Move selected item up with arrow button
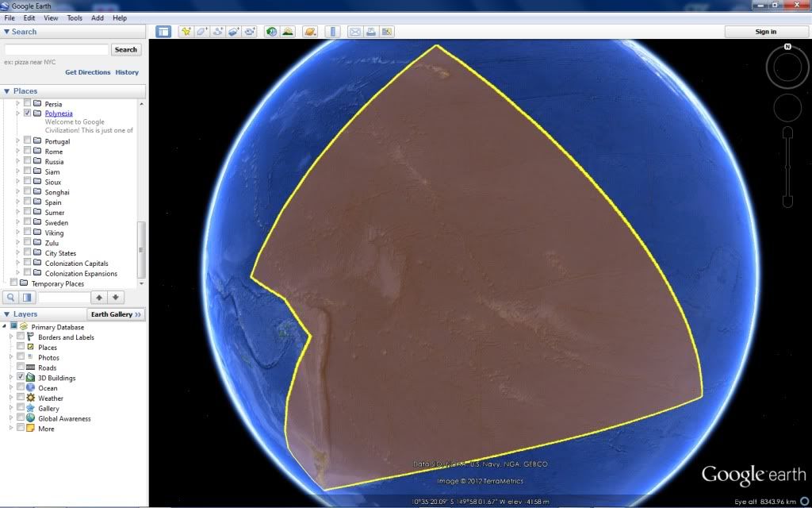This screenshot has width=812, height=508. (x=99, y=297)
